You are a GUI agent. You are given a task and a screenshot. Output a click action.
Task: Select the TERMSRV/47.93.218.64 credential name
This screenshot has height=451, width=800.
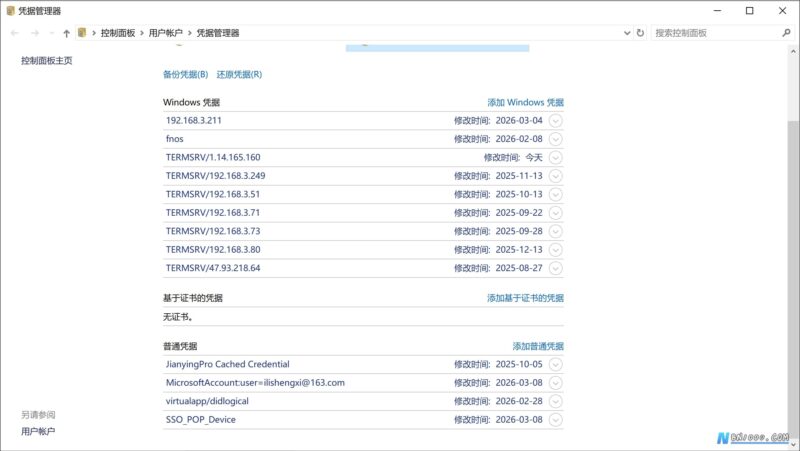tap(213, 268)
